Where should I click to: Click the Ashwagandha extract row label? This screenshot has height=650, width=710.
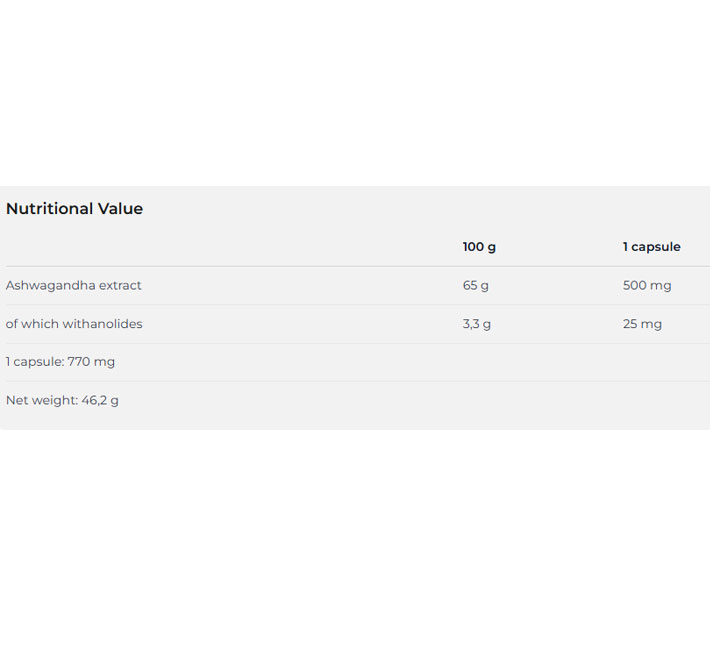click(74, 286)
